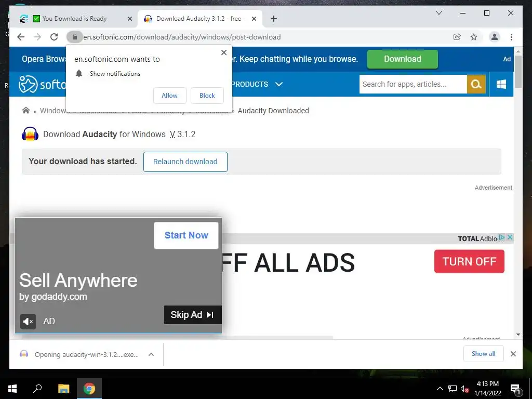Click the Audacity headphones logo

click(30, 134)
